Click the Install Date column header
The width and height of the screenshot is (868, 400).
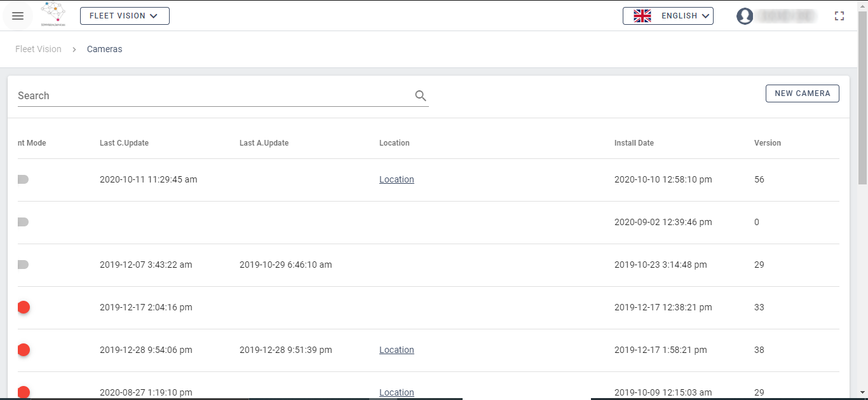click(634, 143)
